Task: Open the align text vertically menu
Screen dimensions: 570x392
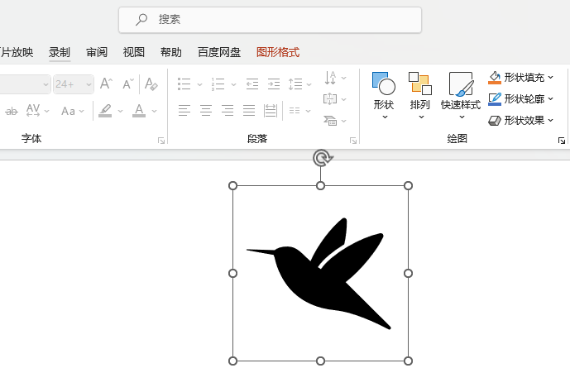Action: [334, 98]
